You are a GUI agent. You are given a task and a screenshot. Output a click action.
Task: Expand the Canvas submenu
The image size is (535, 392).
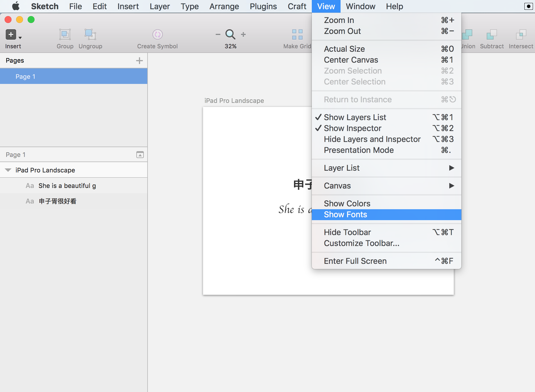click(387, 186)
